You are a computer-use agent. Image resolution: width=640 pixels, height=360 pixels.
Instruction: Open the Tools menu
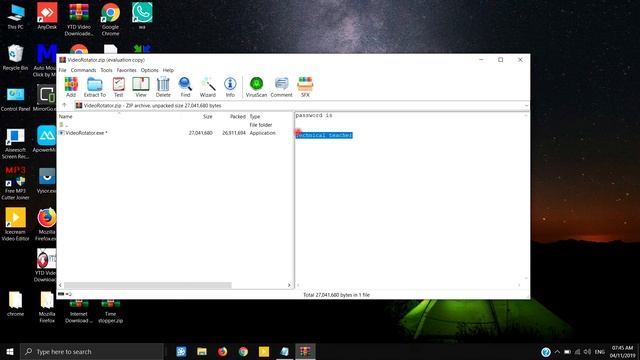[106, 70]
